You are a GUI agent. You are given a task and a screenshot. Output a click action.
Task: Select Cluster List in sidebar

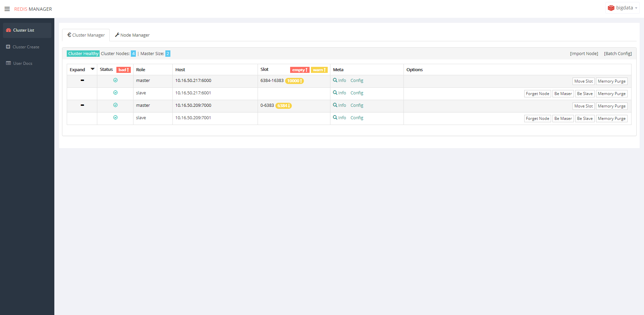[27, 30]
